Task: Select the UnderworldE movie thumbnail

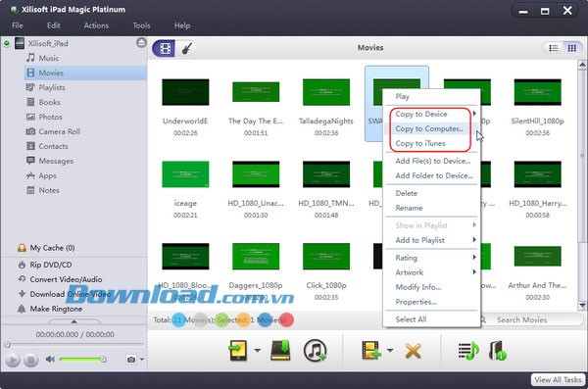Action: [185, 92]
